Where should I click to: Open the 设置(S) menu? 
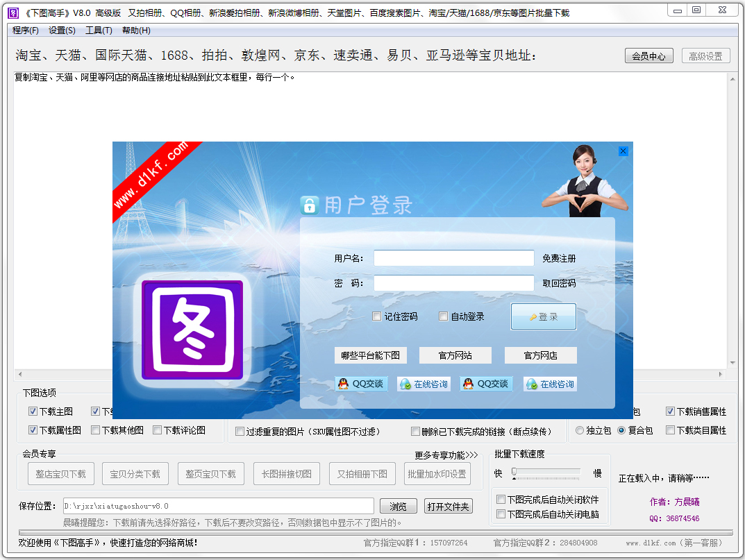click(61, 31)
